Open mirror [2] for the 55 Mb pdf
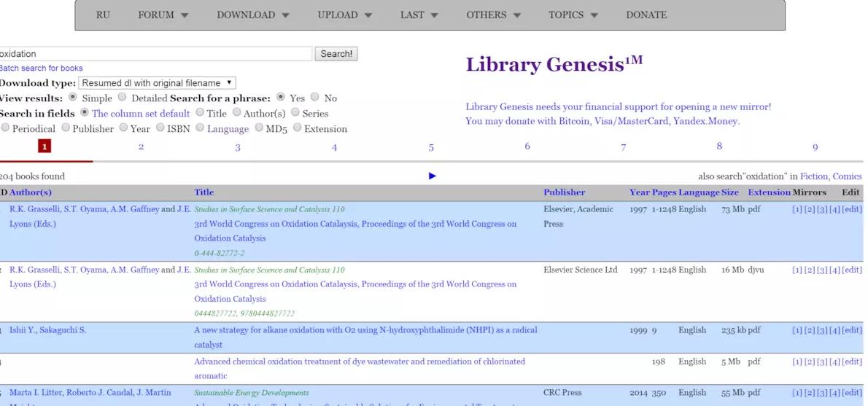Image resolution: width=868 pixels, height=406 pixels. point(810,393)
